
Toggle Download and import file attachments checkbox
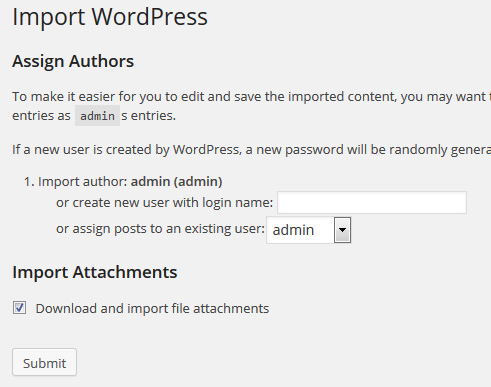[x=19, y=308]
